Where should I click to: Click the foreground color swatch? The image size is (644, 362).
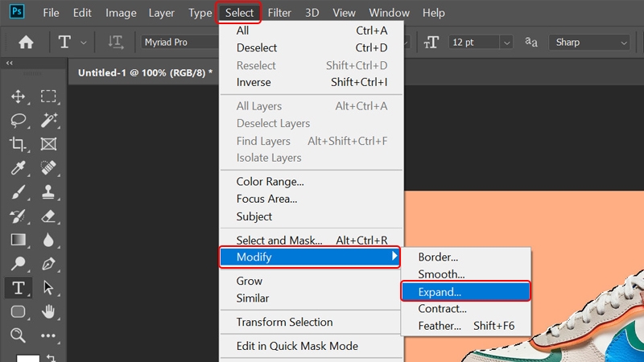pos(28,358)
